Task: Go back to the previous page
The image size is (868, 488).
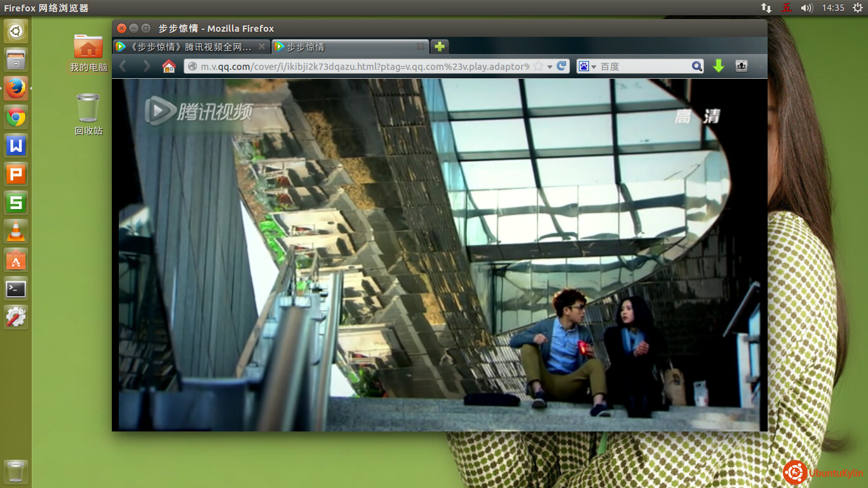Action: (x=123, y=66)
